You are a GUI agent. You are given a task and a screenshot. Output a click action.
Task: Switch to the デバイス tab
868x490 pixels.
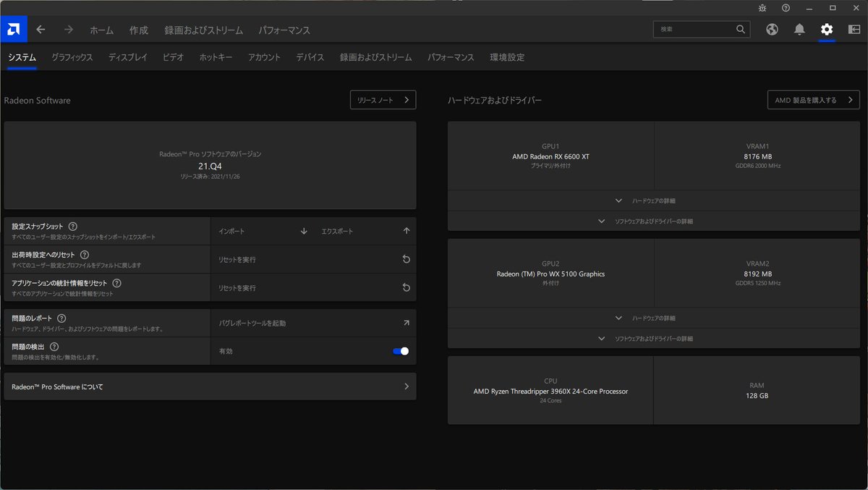(x=310, y=57)
